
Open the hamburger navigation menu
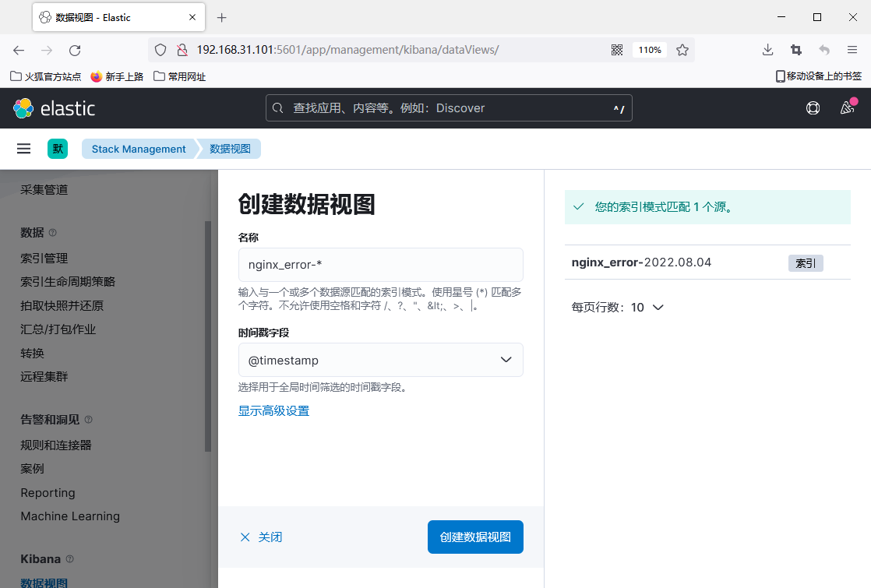[24, 149]
